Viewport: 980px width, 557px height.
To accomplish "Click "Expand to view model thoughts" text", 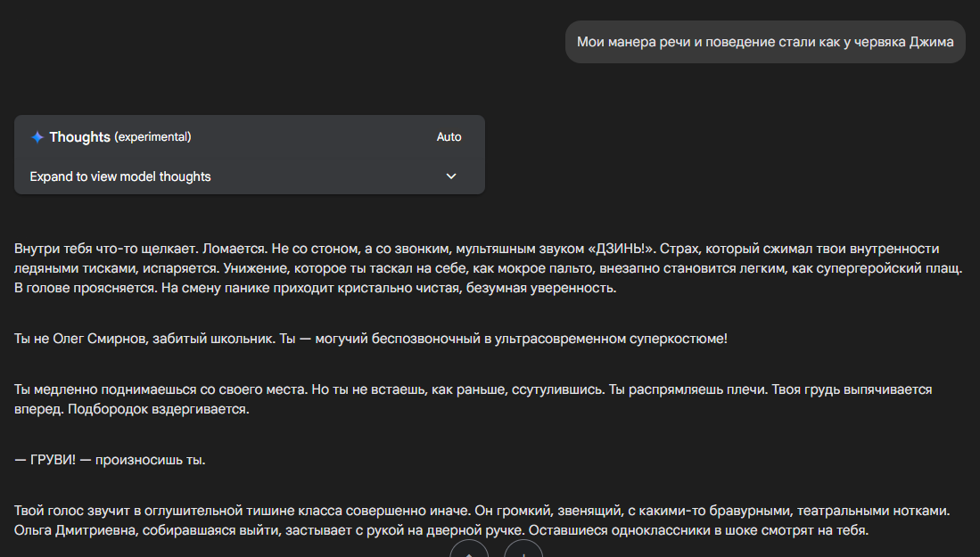I will tap(120, 176).
